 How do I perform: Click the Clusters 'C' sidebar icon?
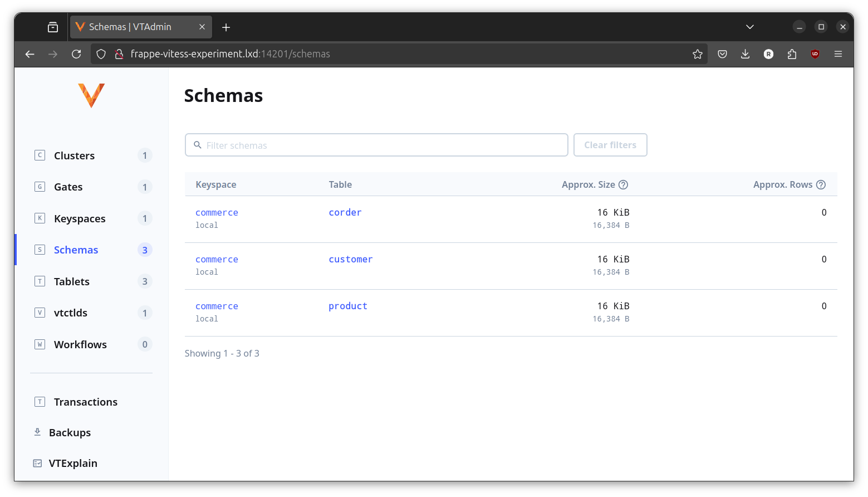[40, 155]
